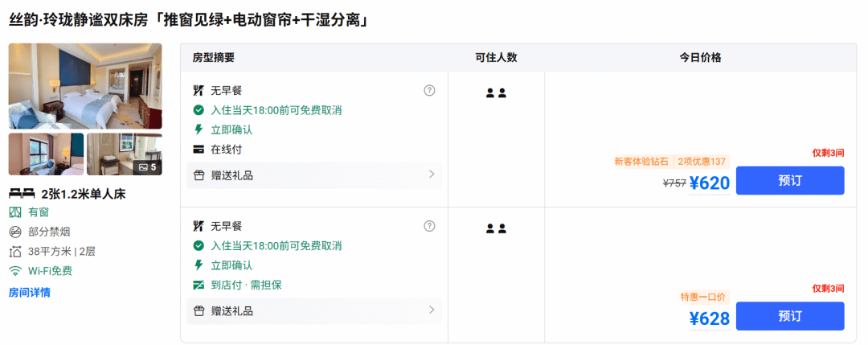This screenshot has width=868, height=345.
Task: Click the ¥620 price for breakdown
Action: pyautogui.click(x=710, y=183)
